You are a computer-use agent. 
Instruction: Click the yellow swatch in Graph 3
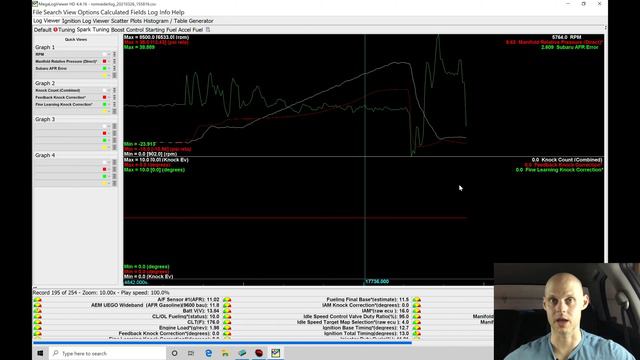point(104,147)
